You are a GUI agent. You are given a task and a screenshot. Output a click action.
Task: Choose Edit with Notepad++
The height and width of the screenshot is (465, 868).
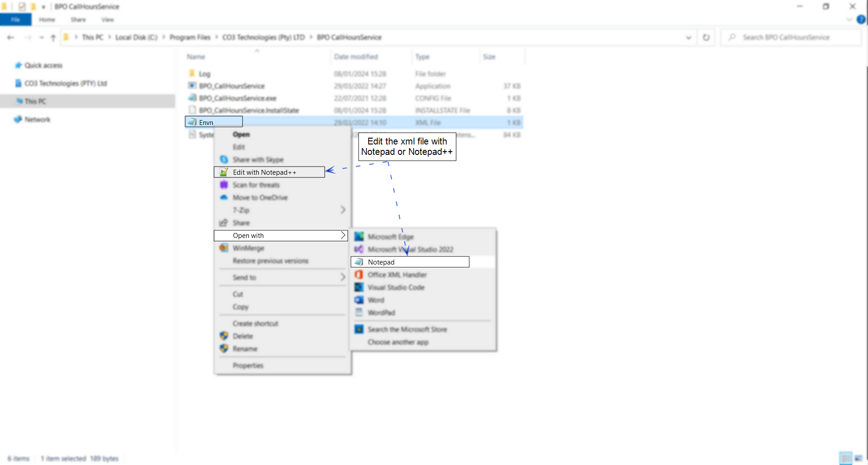tap(269, 172)
